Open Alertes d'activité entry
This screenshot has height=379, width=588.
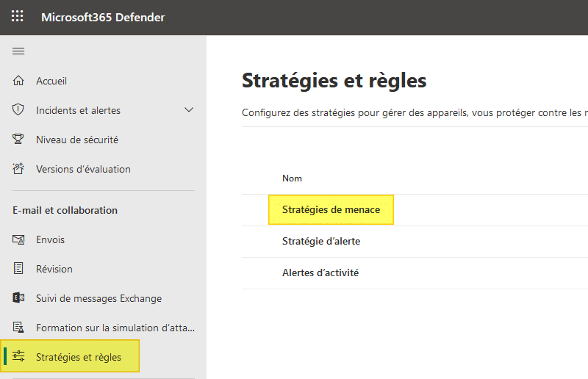(320, 272)
